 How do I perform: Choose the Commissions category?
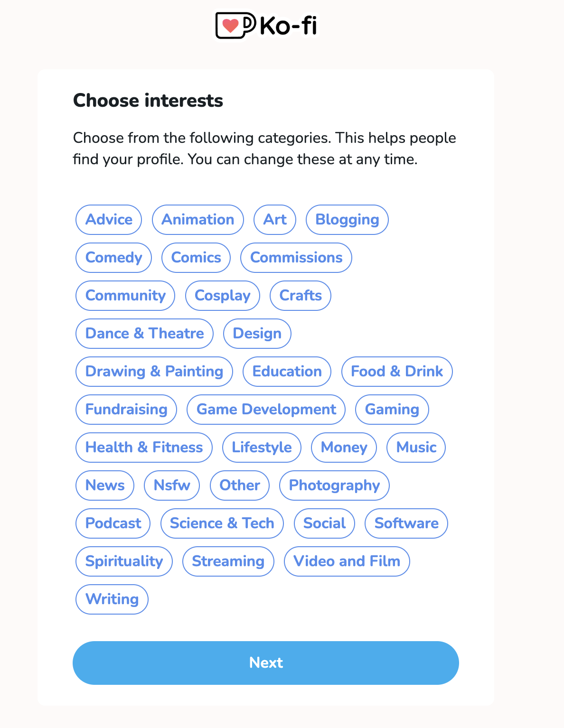296,257
